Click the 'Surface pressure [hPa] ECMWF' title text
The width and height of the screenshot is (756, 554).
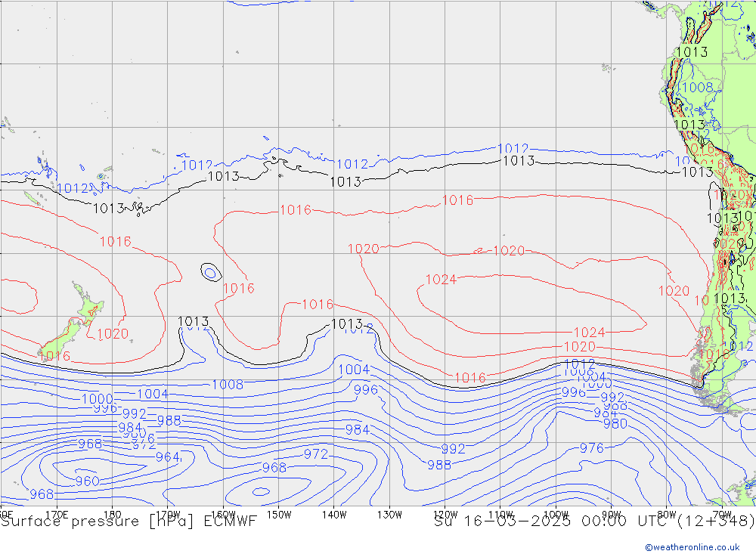coord(129,522)
